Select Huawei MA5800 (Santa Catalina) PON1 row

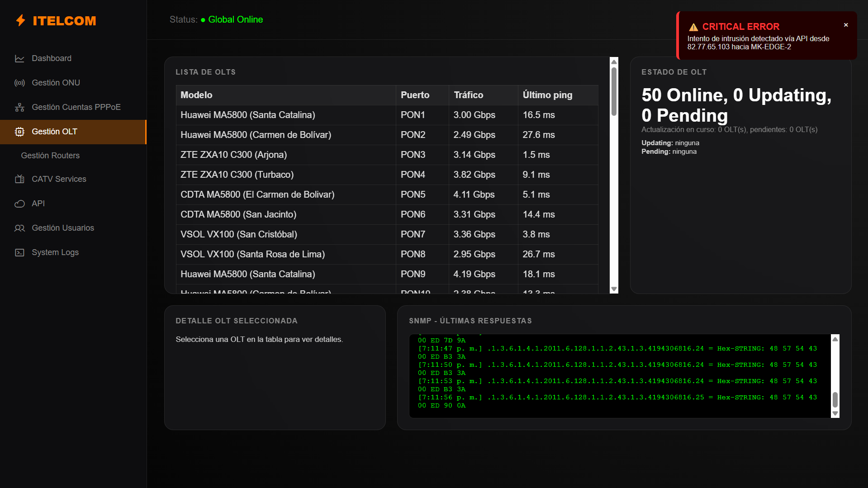(x=387, y=115)
